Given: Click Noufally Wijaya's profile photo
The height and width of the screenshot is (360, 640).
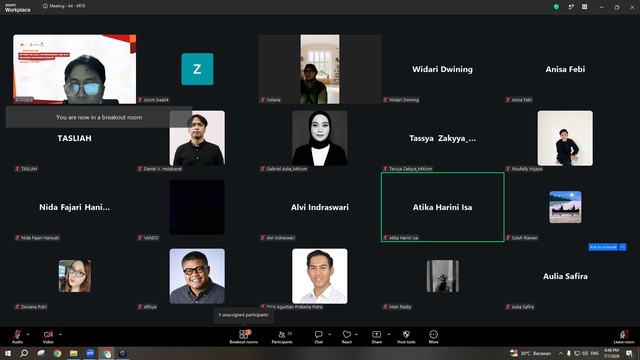Looking at the screenshot, I should point(565,138).
